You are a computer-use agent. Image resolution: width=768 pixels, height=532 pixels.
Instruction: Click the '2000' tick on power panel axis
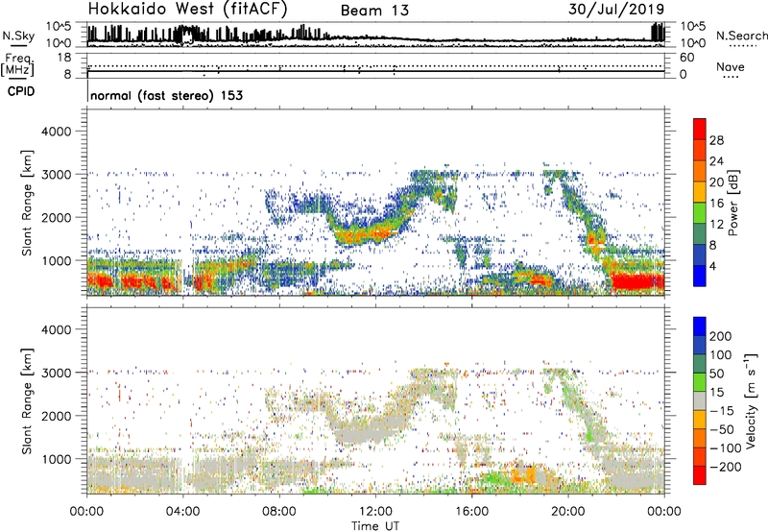coord(56,217)
